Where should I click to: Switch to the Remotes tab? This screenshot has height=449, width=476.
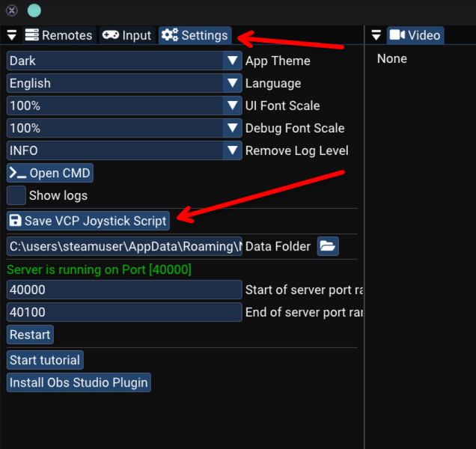pyautogui.click(x=58, y=35)
